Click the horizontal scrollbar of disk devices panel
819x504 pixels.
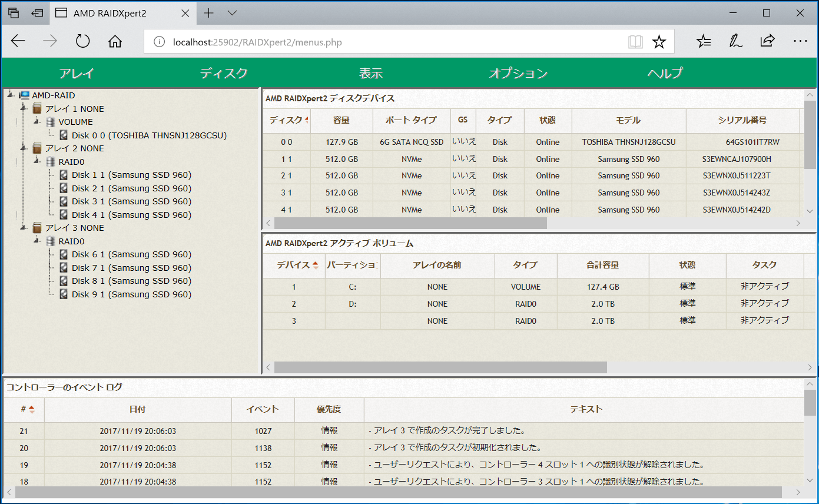410,223
